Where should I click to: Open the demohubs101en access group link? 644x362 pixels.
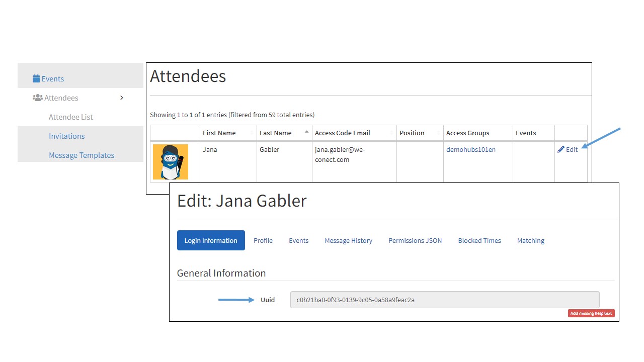471,149
